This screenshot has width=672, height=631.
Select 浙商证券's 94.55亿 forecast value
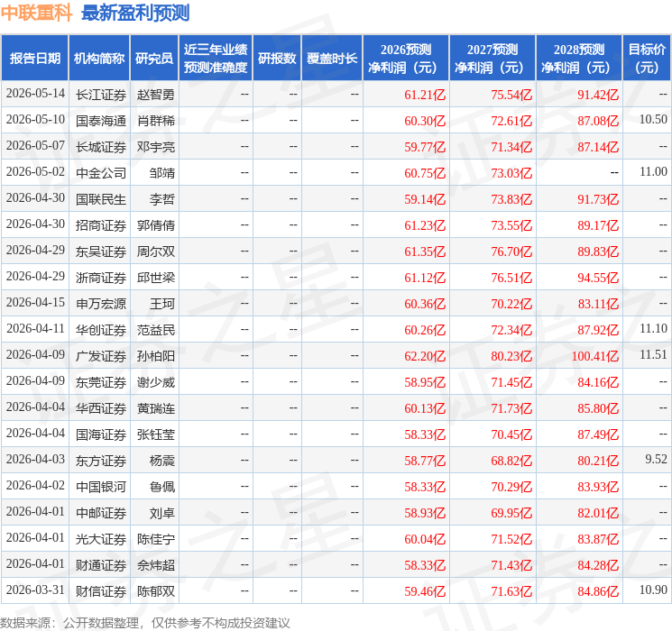pos(598,278)
